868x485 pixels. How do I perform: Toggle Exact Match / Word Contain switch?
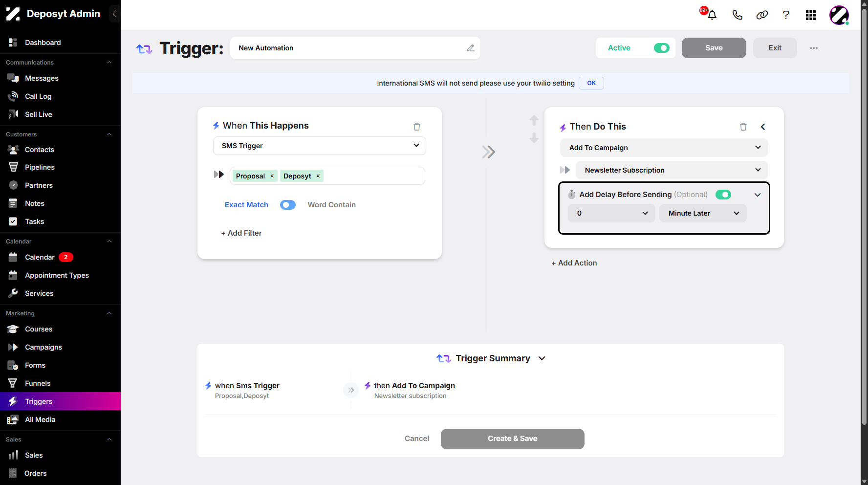[288, 205]
